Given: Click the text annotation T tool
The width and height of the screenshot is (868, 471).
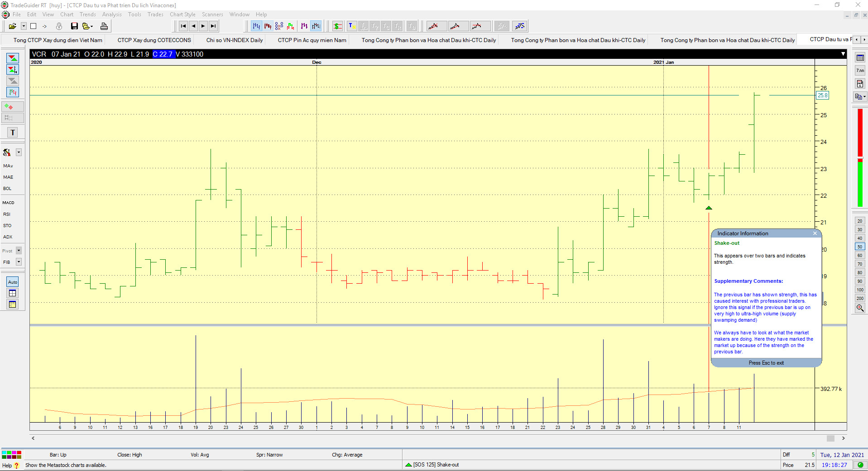Looking at the screenshot, I should point(13,133).
